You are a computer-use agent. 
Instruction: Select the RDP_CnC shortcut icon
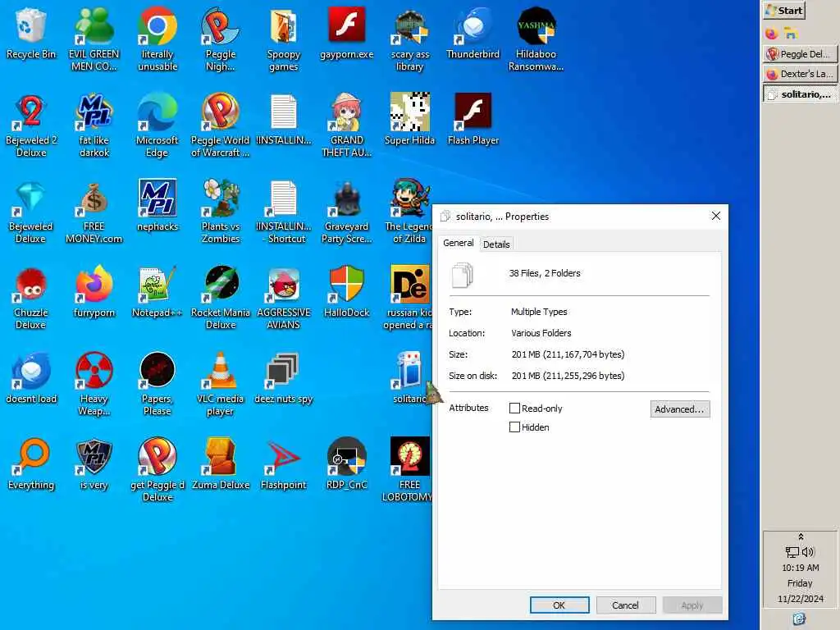click(x=347, y=464)
